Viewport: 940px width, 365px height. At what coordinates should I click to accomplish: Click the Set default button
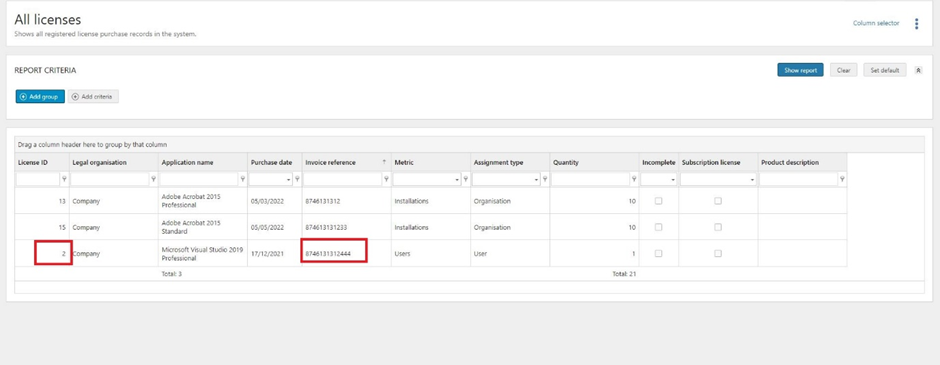pyautogui.click(x=885, y=70)
